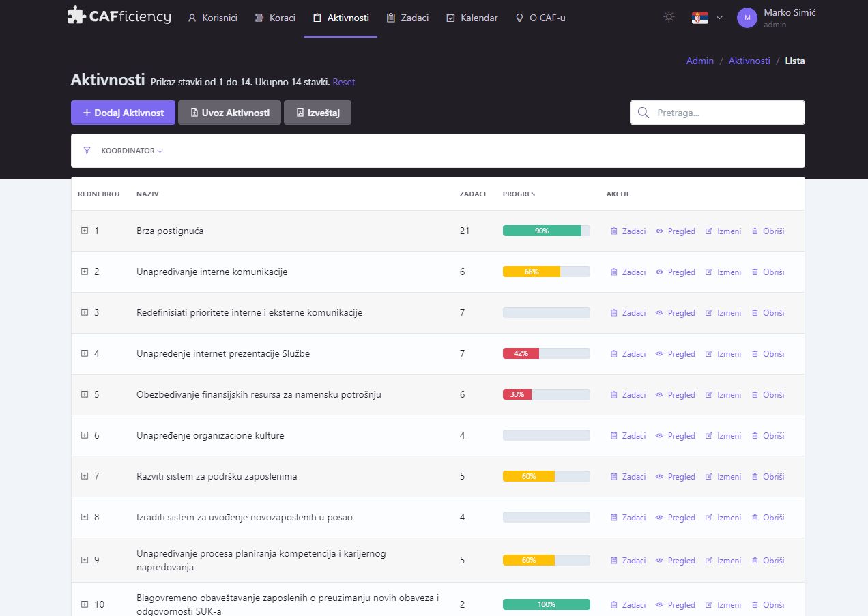The height and width of the screenshot is (616, 868).
Task: Open the Admin breadcrumb link
Action: click(x=699, y=61)
